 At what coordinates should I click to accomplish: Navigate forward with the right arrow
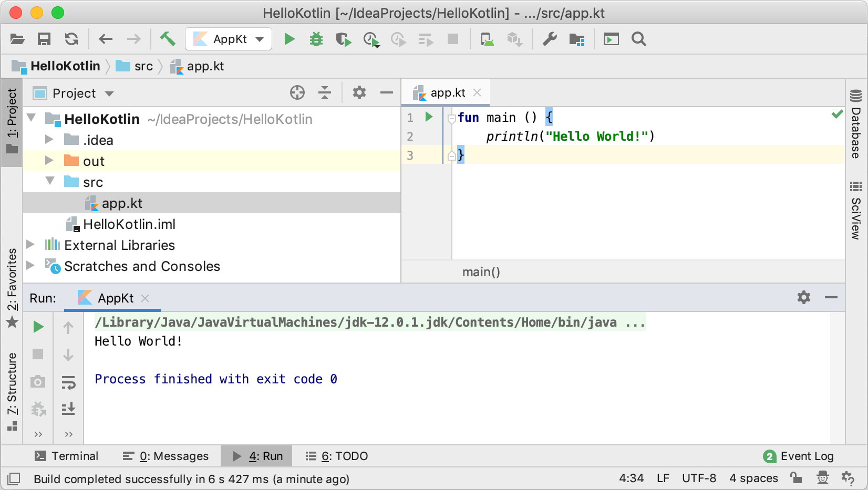[x=134, y=39]
